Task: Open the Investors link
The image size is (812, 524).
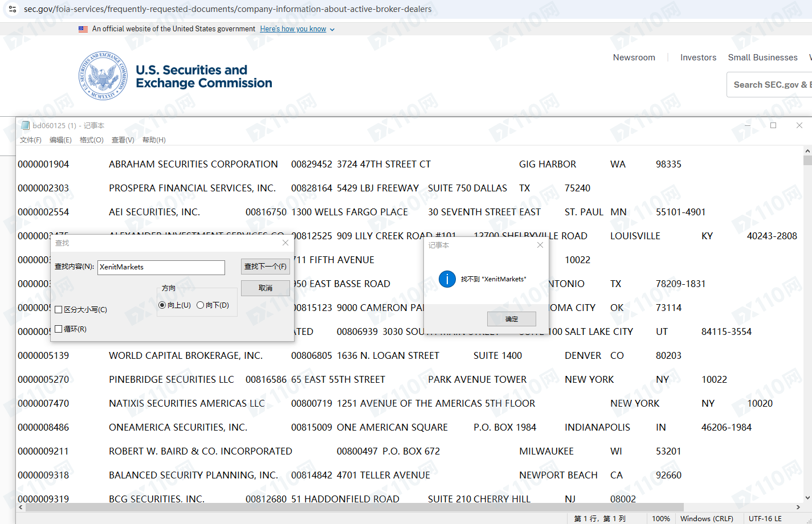Action: click(x=698, y=58)
